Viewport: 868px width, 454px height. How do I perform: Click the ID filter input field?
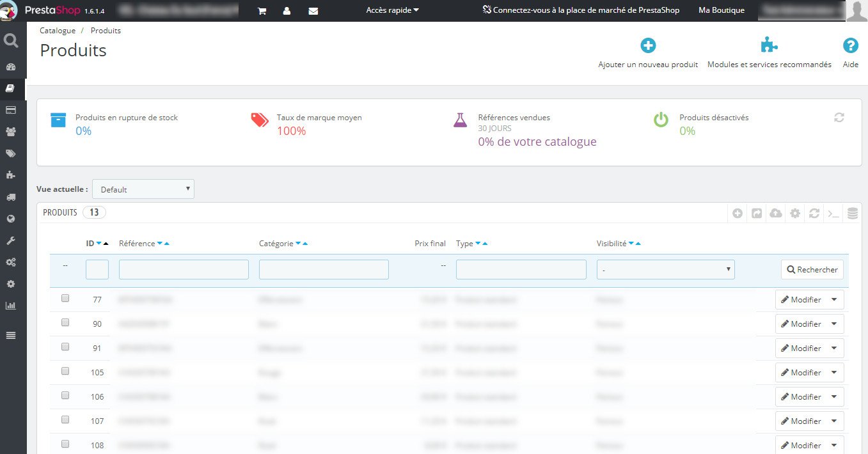coord(97,269)
